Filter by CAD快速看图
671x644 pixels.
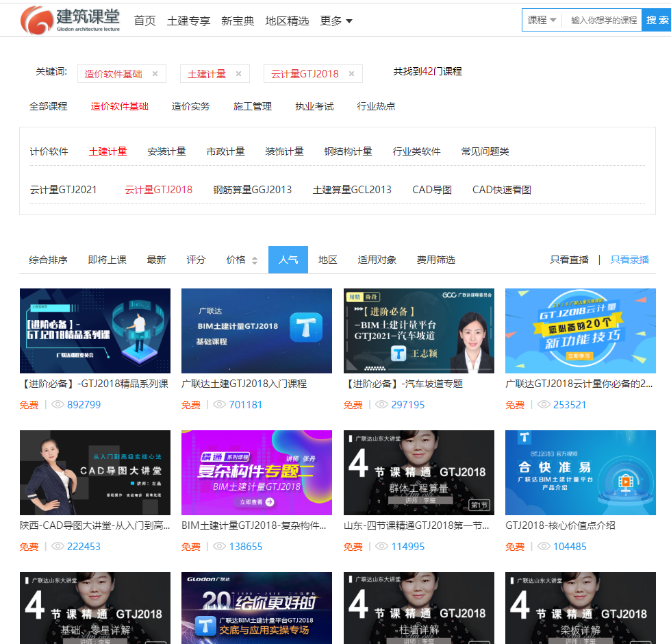coord(501,190)
